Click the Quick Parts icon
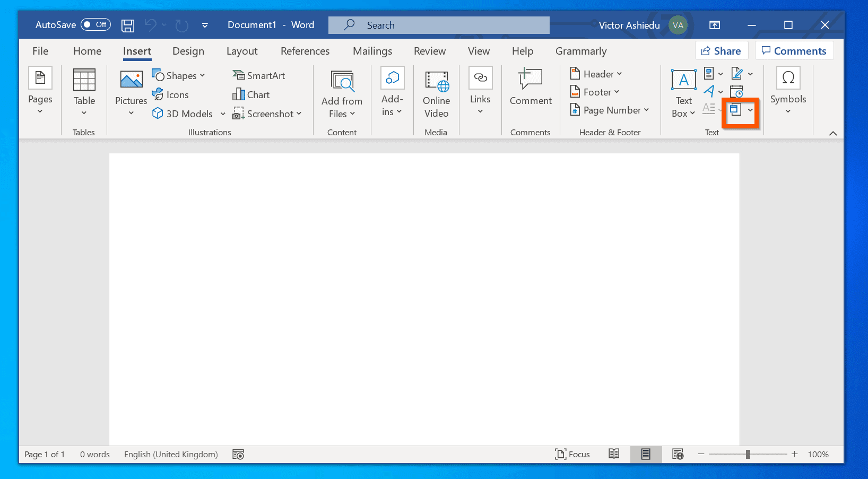The width and height of the screenshot is (868, 479). click(x=709, y=73)
